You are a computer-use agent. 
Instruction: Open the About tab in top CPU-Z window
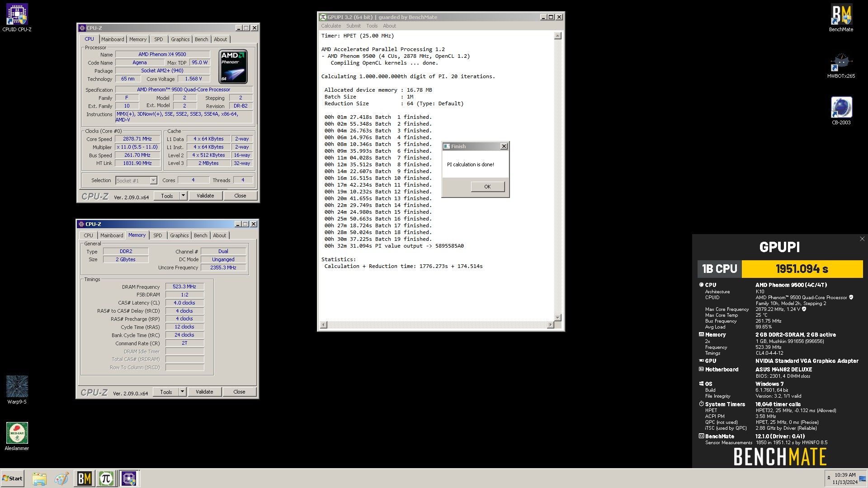[x=221, y=39]
